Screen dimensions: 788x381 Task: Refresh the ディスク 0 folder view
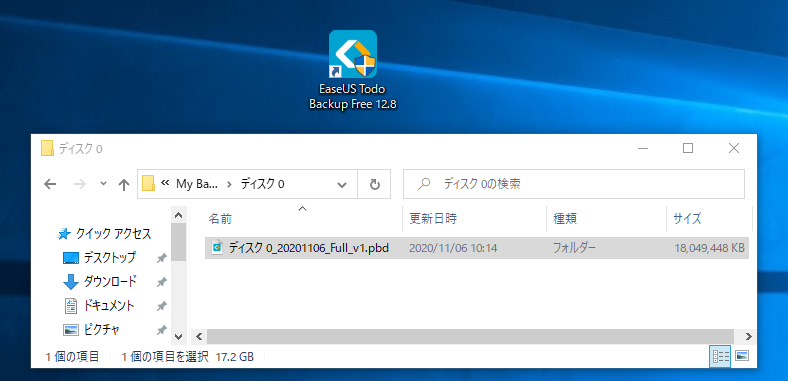[374, 184]
